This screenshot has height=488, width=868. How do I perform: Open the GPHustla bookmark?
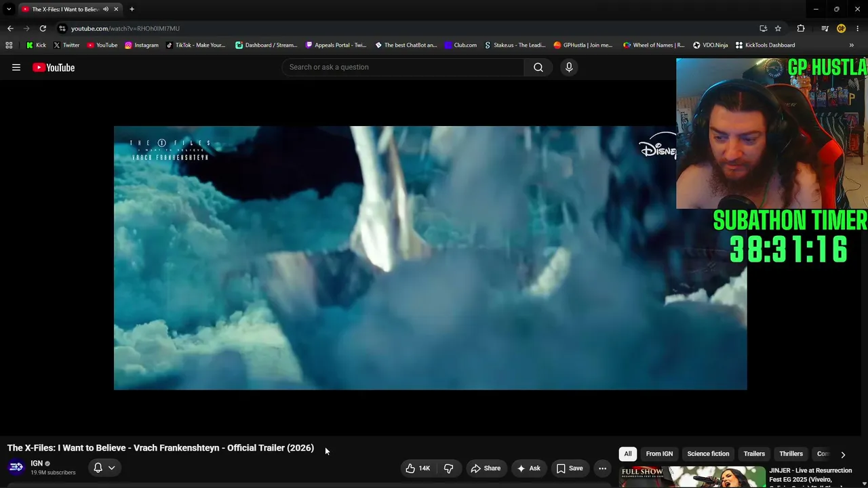click(x=583, y=45)
